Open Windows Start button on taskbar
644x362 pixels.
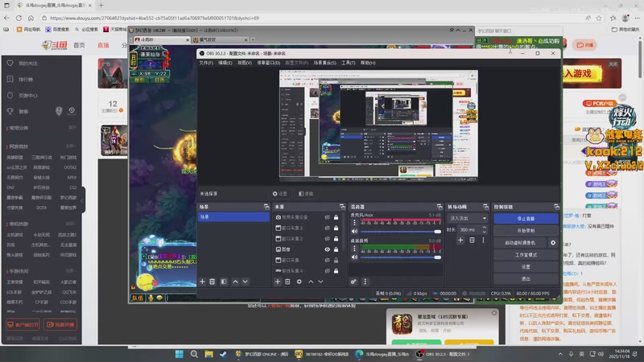point(179,354)
